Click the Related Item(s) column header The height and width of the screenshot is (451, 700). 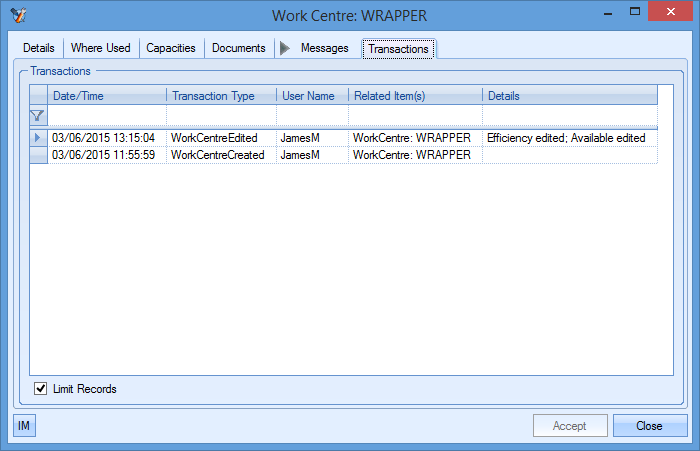pos(414,96)
